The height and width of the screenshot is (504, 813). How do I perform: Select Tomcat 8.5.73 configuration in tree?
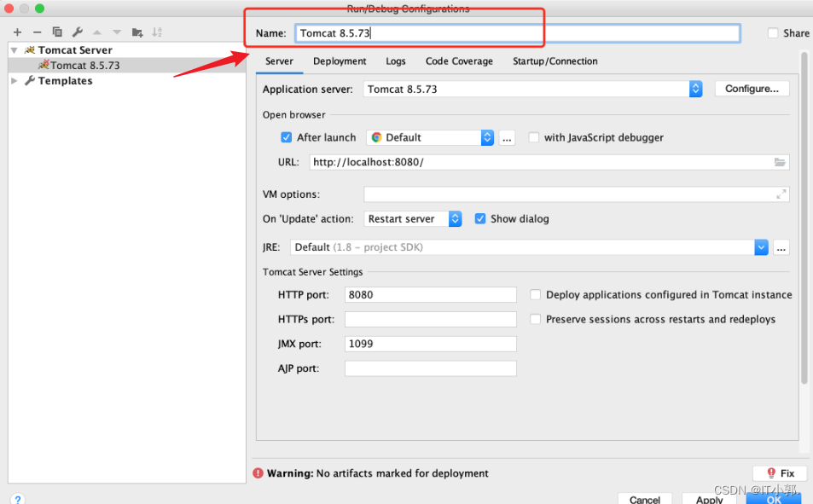coord(126,66)
